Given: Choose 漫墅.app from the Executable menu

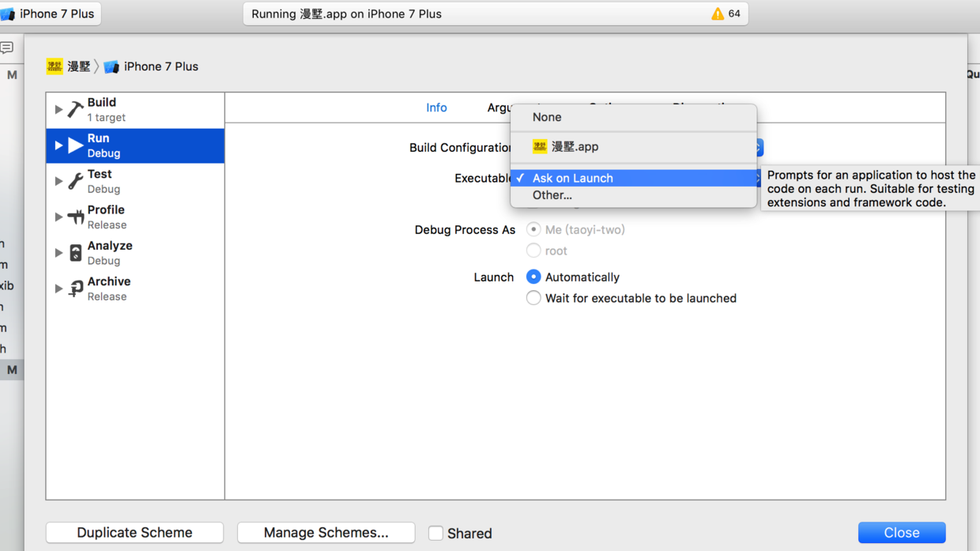Looking at the screenshot, I should (x=634, y=146).
